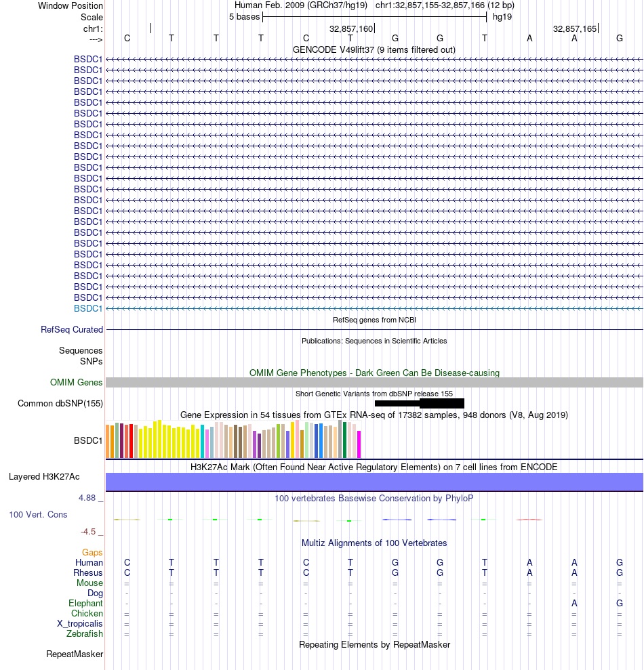Click the Common dbSNP(155) track label
The width and height of the screenshot is (644, 670).
tap(60, 403)
